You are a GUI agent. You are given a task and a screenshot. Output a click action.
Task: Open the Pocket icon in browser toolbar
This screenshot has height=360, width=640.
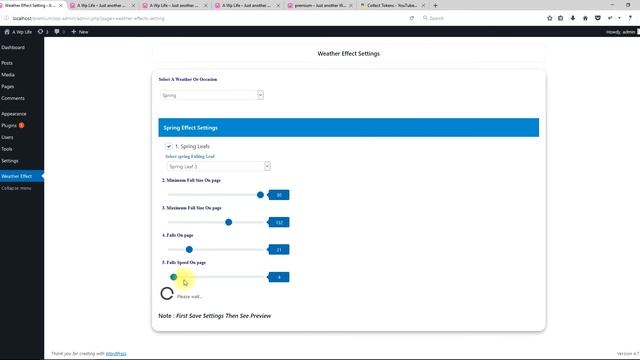[598, 18]
